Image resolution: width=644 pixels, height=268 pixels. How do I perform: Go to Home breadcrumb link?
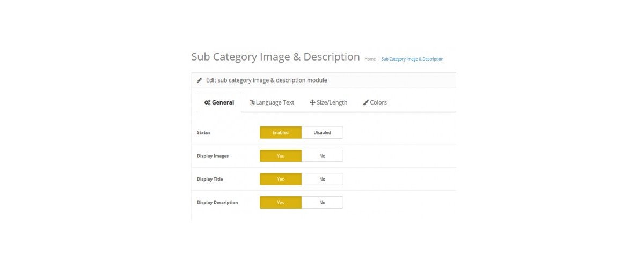tap(370, 59)
